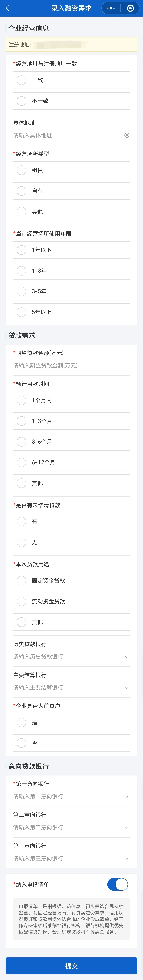Focus the 期望贷款金额 input field
Viewport: 143px width, 980px height.
(71, 366)
